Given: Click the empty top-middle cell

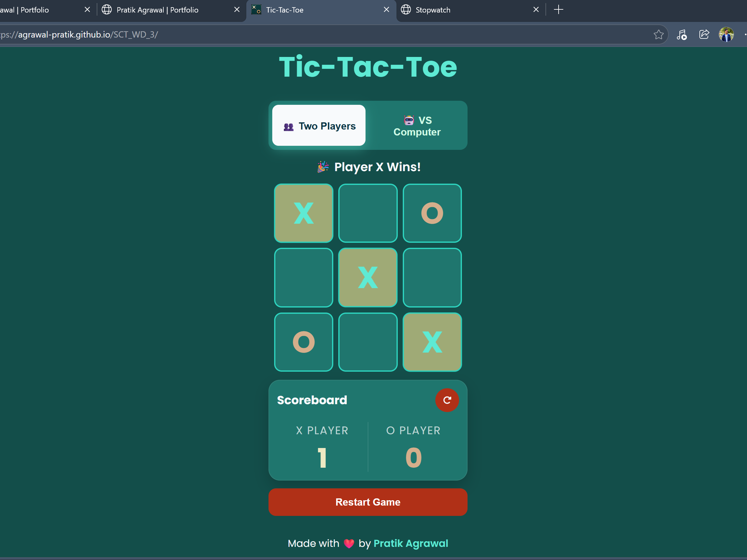Looking at the screenshot, I should coord(368,213).
